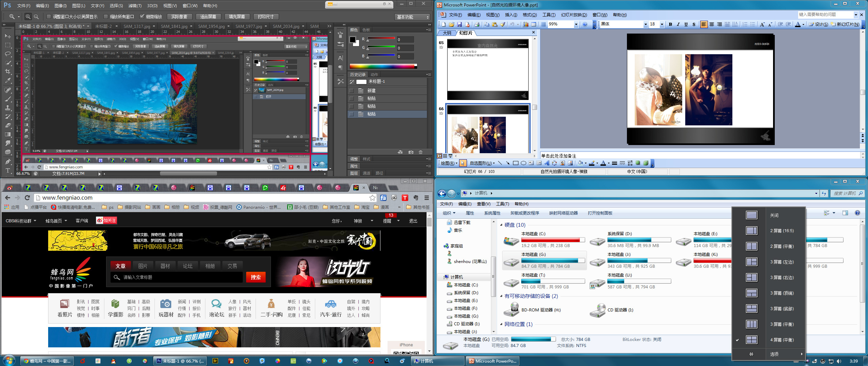Screen dimensions: 868x366
Task: Click the Italic button in PowerPoint
Action: point(678,24)
